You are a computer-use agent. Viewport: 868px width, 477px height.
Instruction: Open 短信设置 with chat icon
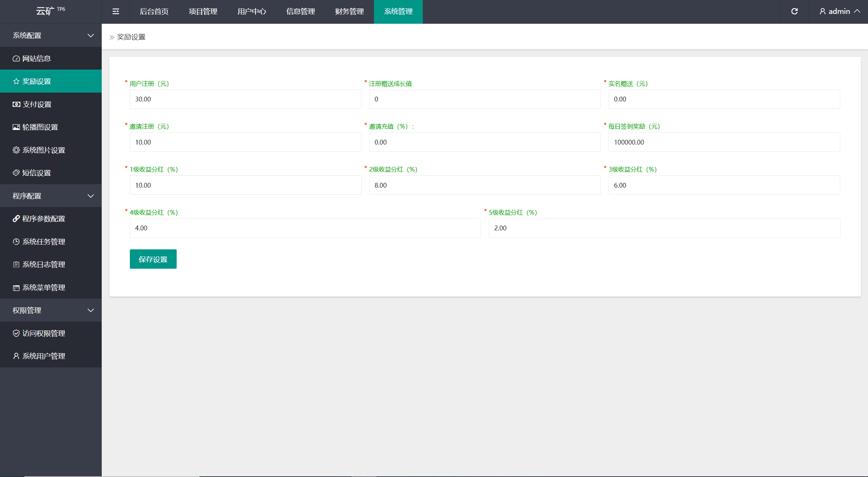pyautogui.click(x=37, y=173)
